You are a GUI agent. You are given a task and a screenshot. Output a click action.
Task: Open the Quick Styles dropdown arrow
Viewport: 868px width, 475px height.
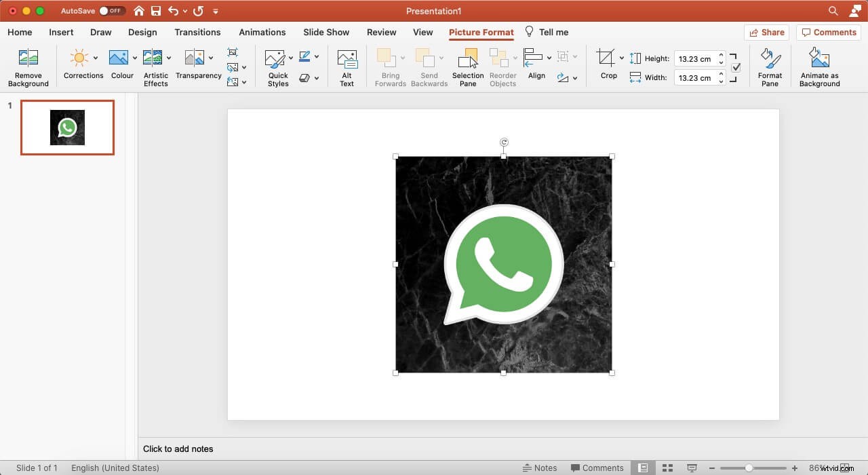291,57
